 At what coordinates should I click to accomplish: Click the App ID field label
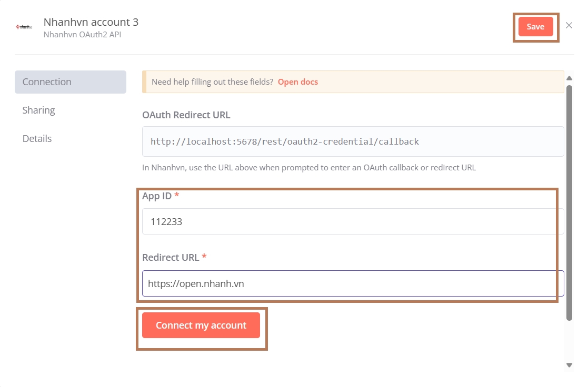click(157, 196)
